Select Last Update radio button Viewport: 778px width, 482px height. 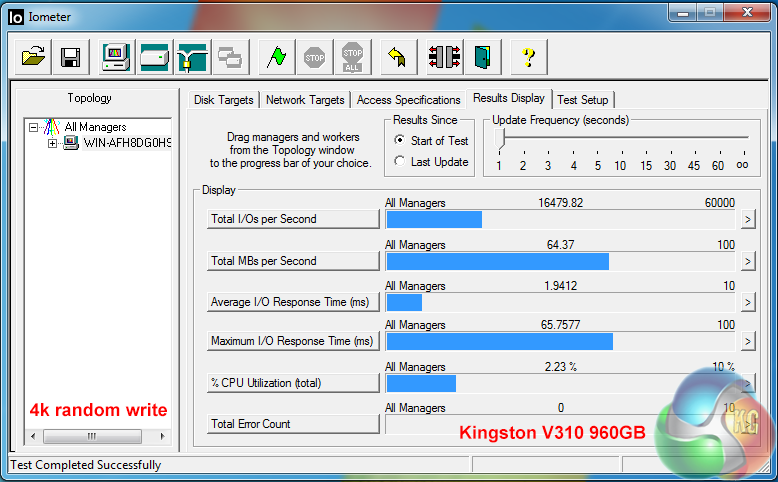point(399,161)
